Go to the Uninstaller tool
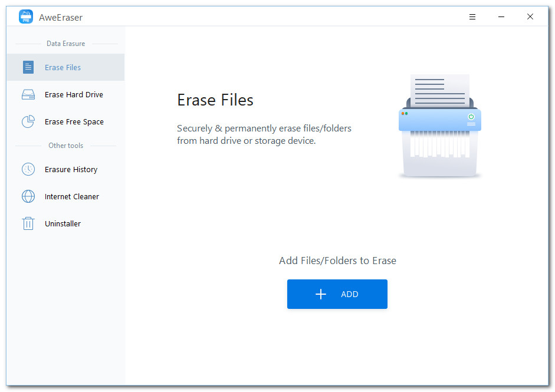This screenshot has height=392, width=555. (66, 223)
